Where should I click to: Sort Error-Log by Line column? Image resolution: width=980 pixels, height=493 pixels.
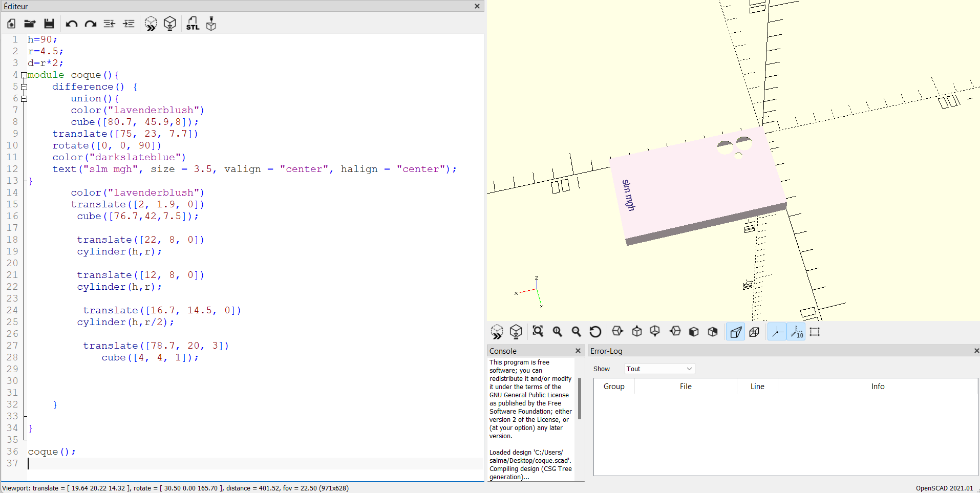click(757, 387)
